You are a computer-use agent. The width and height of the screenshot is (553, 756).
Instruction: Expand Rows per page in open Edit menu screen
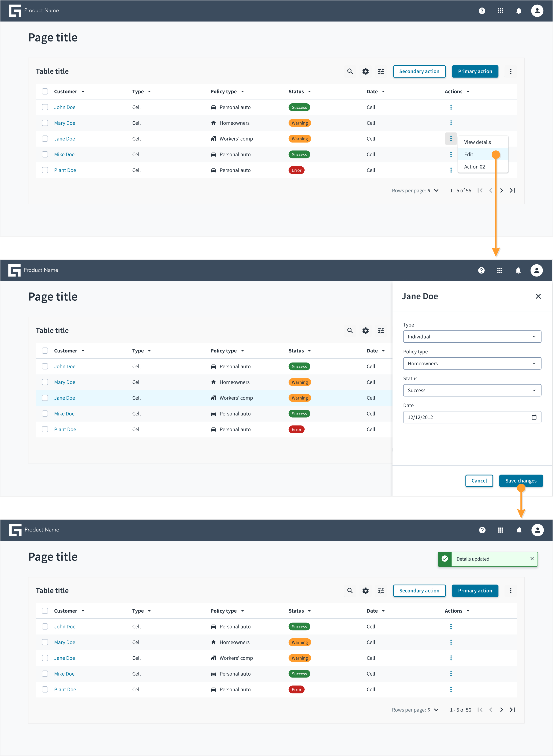(436, 191)
